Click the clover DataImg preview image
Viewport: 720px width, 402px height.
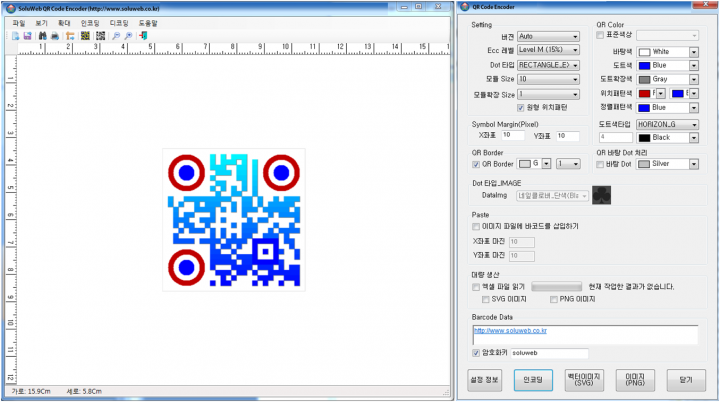(602, 195)
